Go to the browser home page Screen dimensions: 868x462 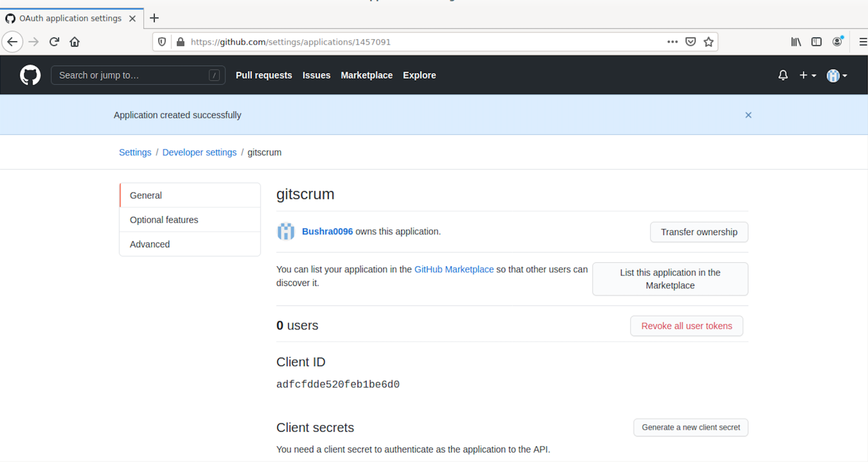(75, 42)
